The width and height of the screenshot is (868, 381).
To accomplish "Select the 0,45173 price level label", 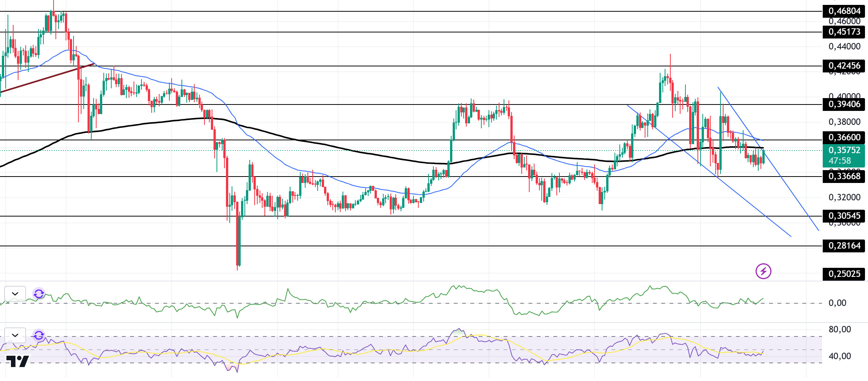I will coord(844,32).
